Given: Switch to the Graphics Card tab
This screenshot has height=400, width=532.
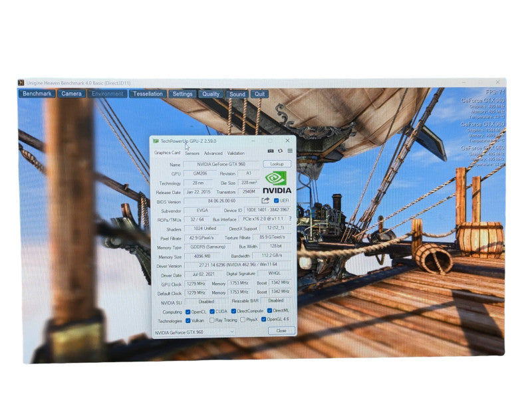Looking at the screenshot, I should [167, 153].
